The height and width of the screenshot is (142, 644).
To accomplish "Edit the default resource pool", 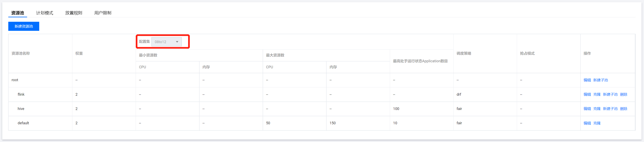I will click(587, 123).
